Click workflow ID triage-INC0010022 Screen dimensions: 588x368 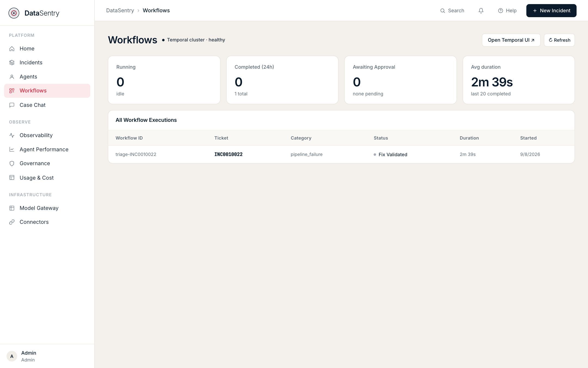pyautogui.click(x=136, y=154)
